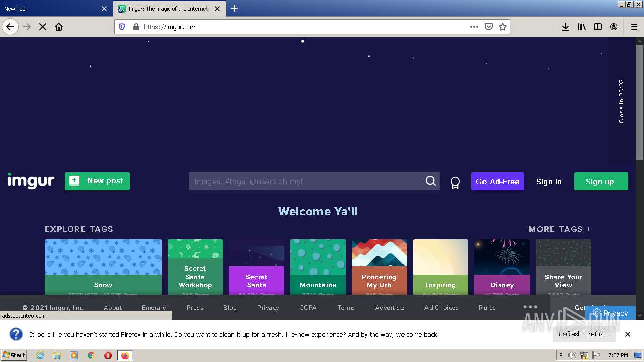Viewport: 644px width, 362px height.
Task: Show hidden system tray icons
Action: click(561, 355)
